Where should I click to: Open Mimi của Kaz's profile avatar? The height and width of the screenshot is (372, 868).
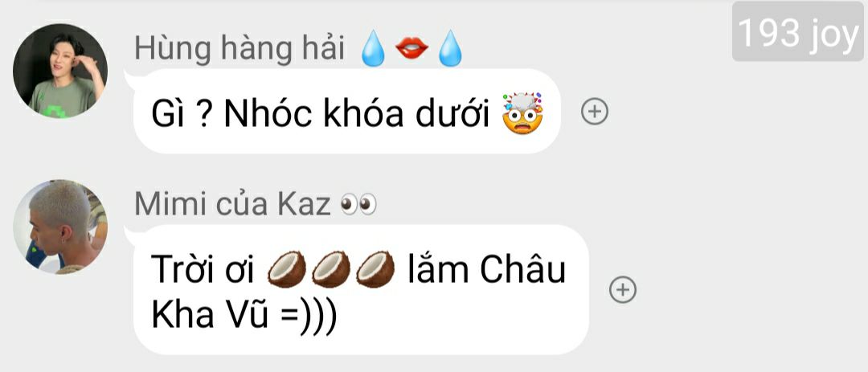(x=60, y=227)
